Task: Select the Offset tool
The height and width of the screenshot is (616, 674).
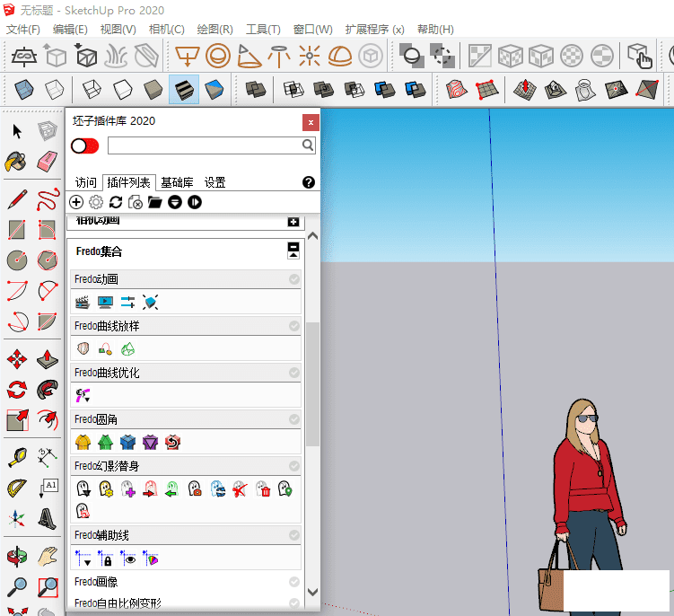Action: pyautogui.click(x=48, y=420)
